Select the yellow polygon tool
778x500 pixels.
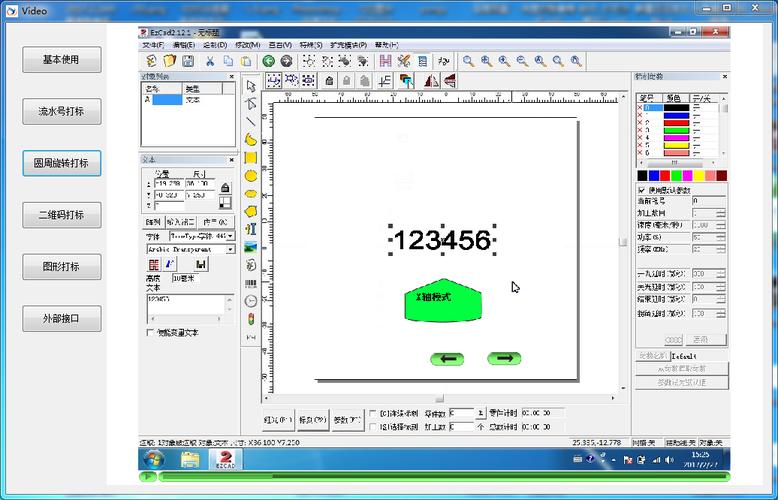pos(251,211)
